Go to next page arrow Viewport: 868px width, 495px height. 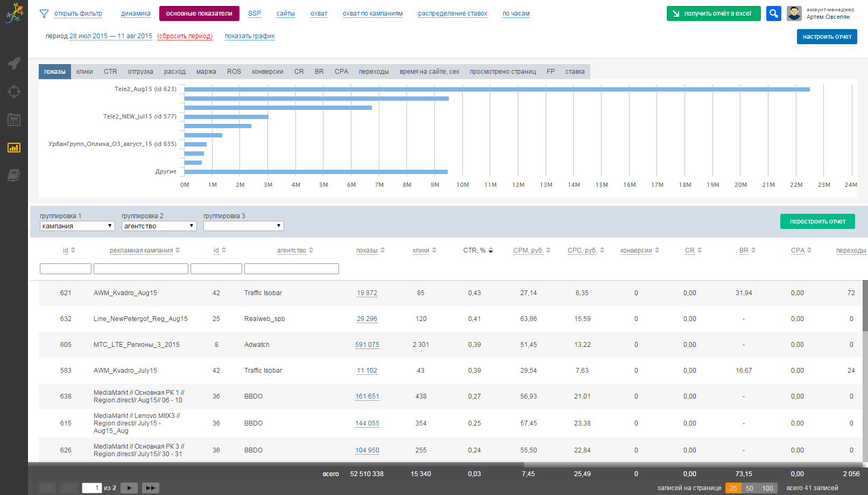click(129, 488)
